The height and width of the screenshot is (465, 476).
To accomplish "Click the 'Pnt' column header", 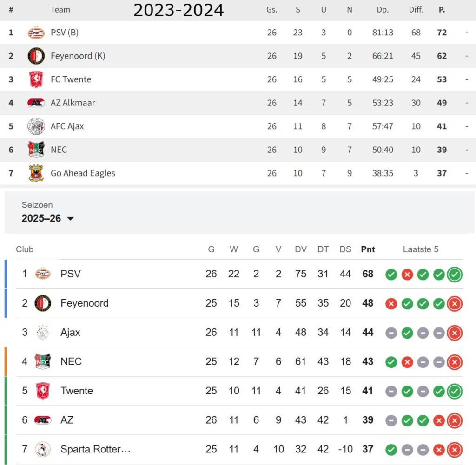I will pyautogui.click(x=368, y=249).
